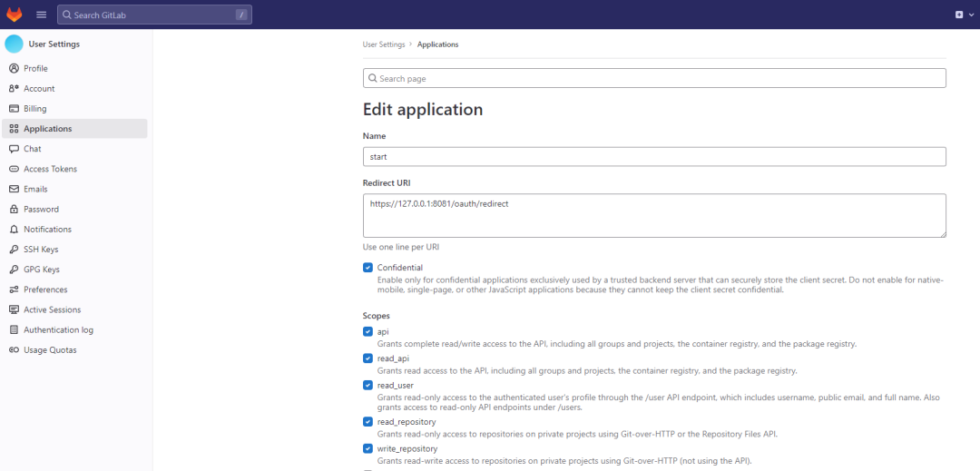980x471 pixels.
Task: Click the SSH Keys key icon
Action: pos(14,250)
